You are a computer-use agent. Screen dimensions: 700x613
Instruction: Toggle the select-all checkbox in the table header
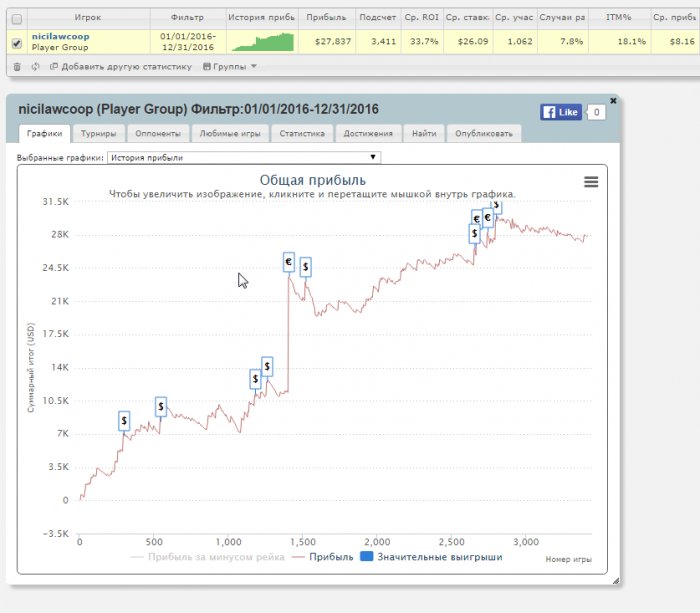coord(17,19)
